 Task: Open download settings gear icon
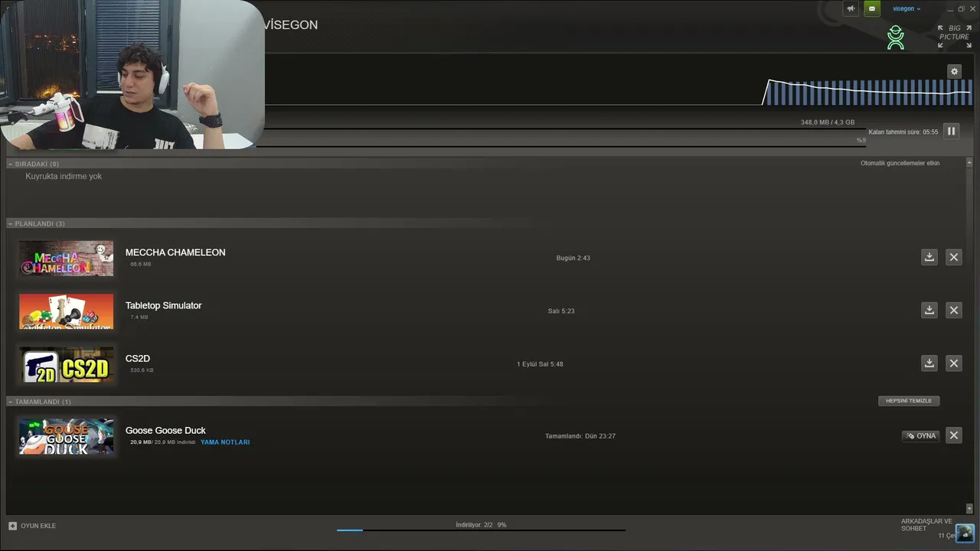(954, 71)
